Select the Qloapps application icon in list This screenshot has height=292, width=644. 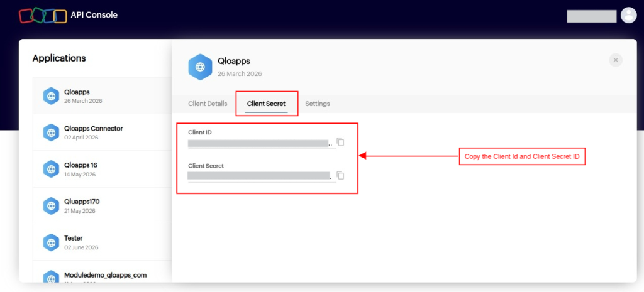(51, 96)
